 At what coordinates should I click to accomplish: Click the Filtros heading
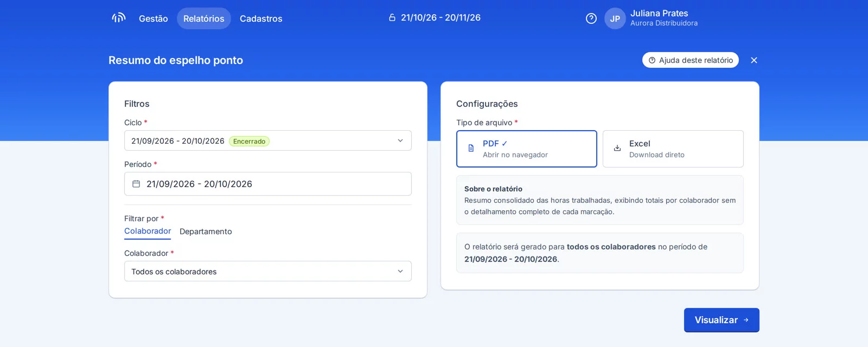point(137,104)
